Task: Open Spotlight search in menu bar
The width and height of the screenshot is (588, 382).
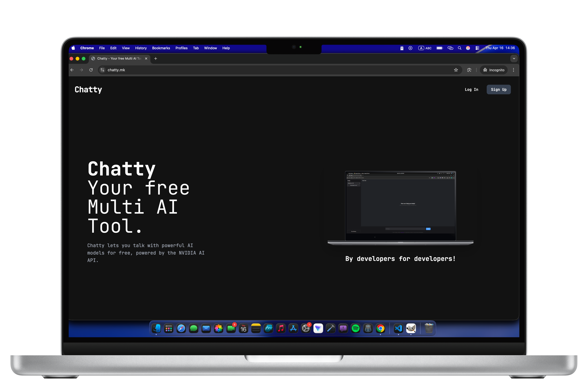Action: point(459,48)
